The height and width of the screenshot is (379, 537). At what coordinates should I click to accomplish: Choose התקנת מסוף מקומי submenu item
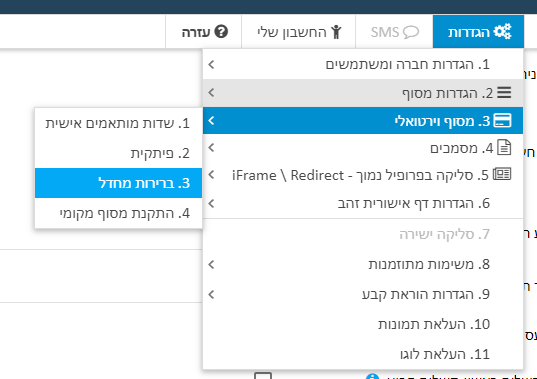coord(118,213)
